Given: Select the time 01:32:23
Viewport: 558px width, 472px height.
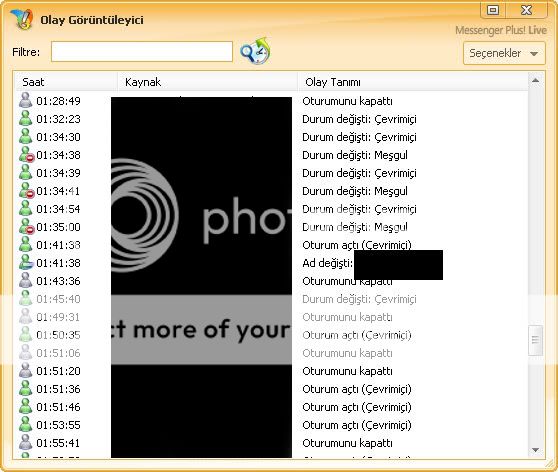Looking at the screenshot, I should [x=58, y=119].
